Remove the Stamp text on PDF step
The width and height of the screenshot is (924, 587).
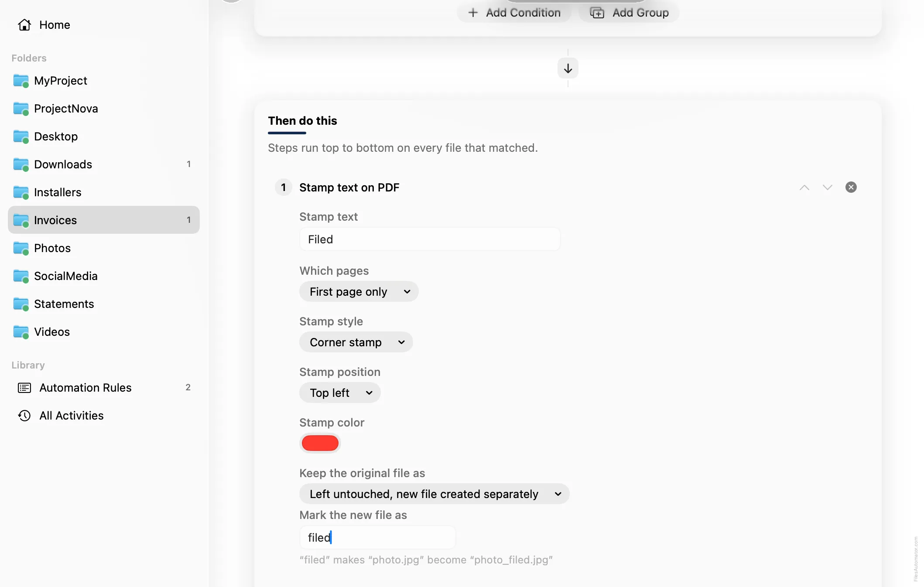851,188
